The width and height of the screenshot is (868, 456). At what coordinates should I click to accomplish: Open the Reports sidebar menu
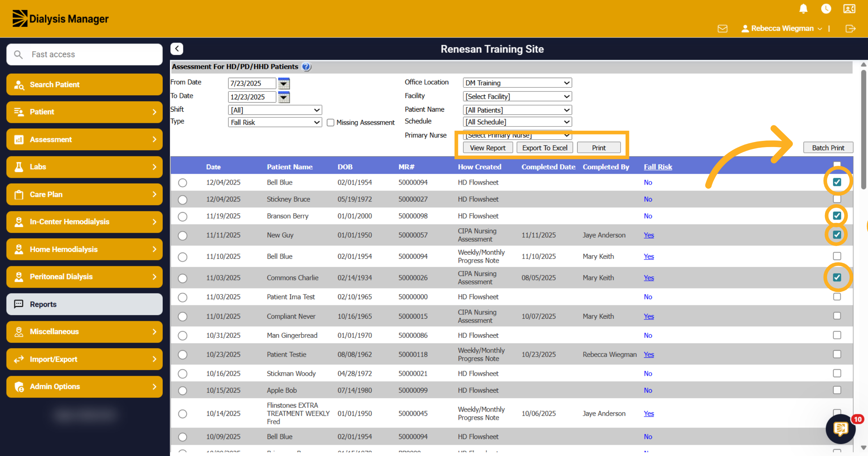click(84, 304)
